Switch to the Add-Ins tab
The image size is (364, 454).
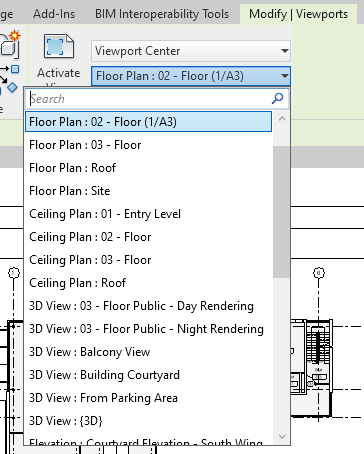pos(54,14)
